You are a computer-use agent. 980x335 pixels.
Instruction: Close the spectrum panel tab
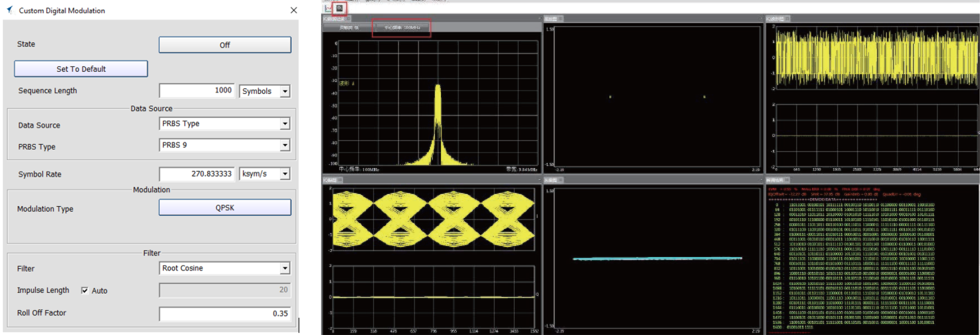click(348, 19)
